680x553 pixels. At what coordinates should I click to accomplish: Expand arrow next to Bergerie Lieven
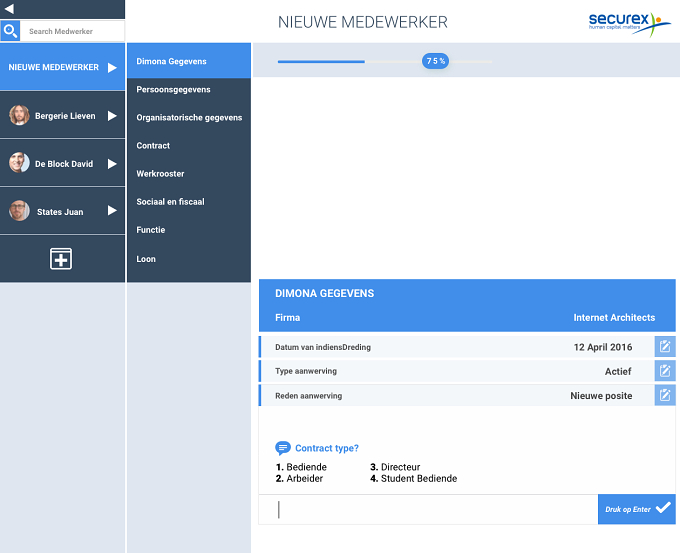[112, 116]
